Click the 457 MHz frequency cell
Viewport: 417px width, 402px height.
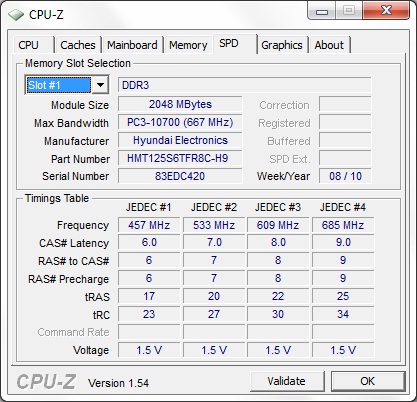pyautogui.click(x=149, y=225)
